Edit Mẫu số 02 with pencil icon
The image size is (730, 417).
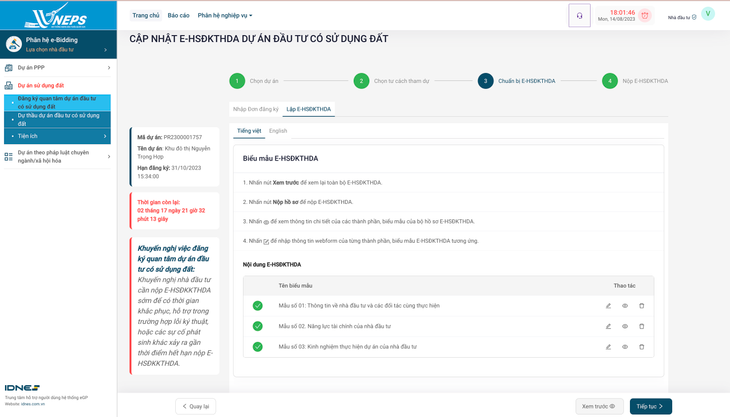tap(608, 326)
